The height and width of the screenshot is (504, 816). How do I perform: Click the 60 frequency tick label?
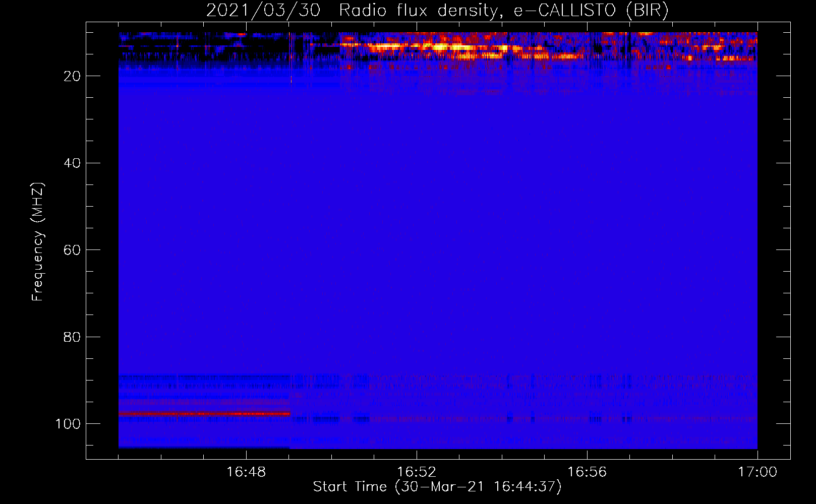(x=72, y=250)
